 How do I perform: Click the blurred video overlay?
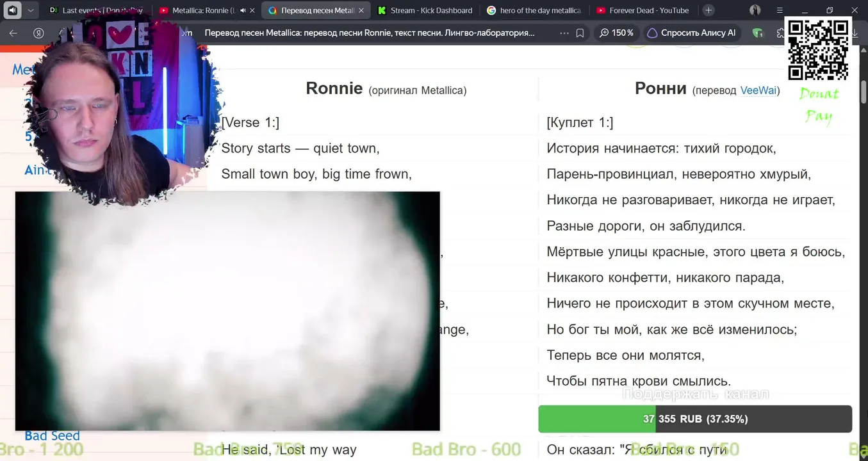227,311
